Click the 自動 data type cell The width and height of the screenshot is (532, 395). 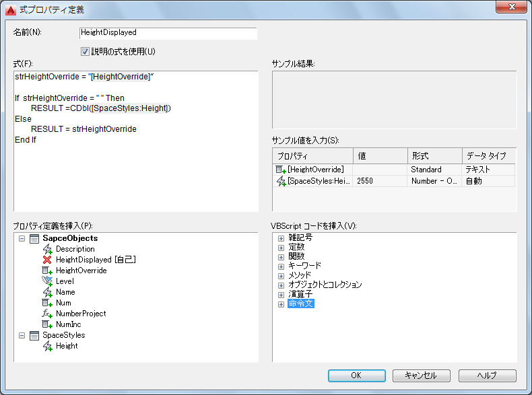(488, 181)
